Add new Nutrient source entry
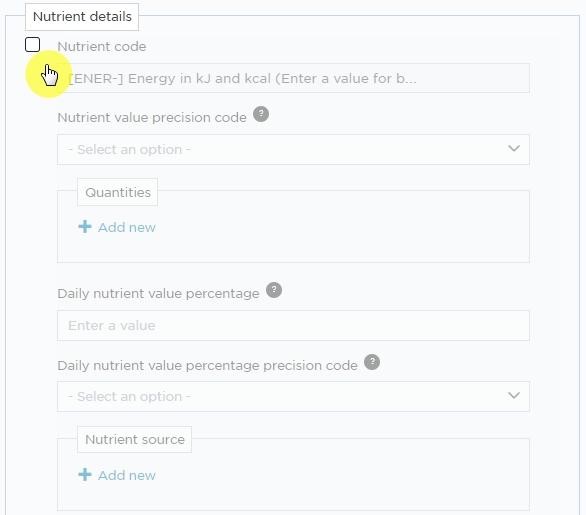Viewport: 586px width, 515px height. (x=117, y=475)
